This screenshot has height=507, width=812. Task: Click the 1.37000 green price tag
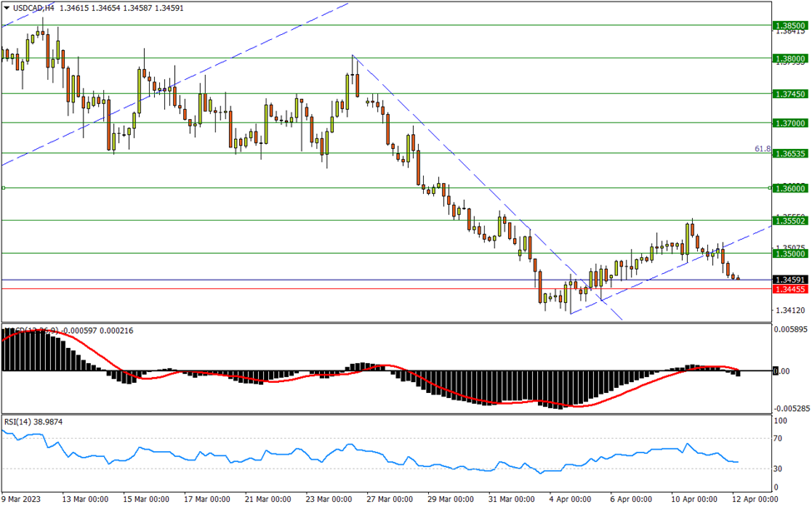click(790, 122)
